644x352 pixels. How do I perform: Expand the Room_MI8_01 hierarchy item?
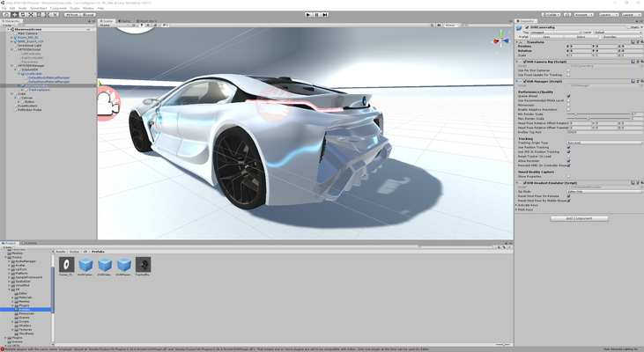pyautogui.click(x=11, y=37)
